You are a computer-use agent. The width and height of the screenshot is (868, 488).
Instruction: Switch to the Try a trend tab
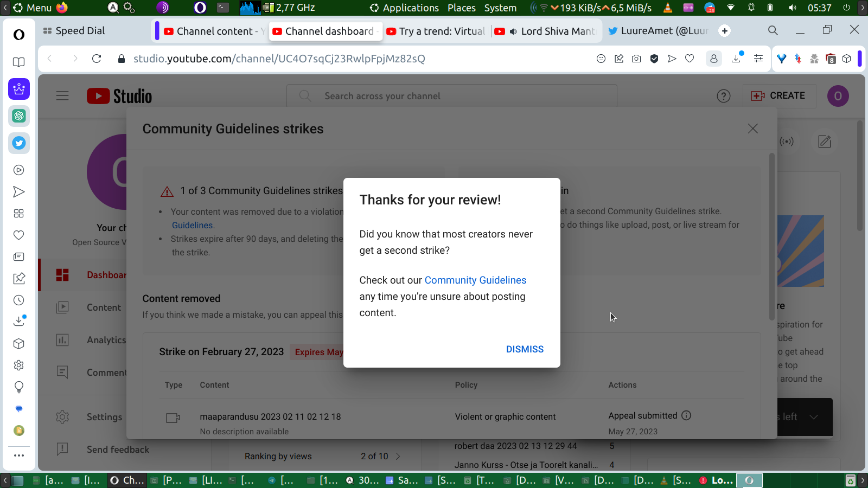pyautogui.click(x=437, y=31)
